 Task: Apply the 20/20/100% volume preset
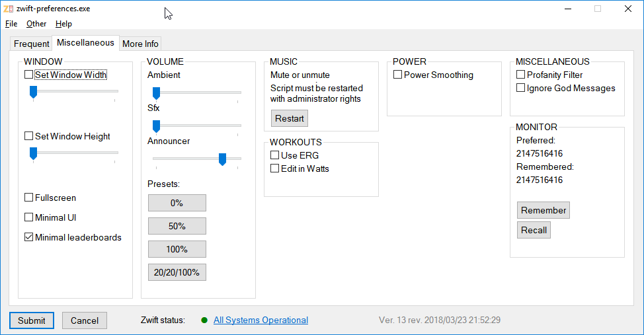(x=177, y=272)
